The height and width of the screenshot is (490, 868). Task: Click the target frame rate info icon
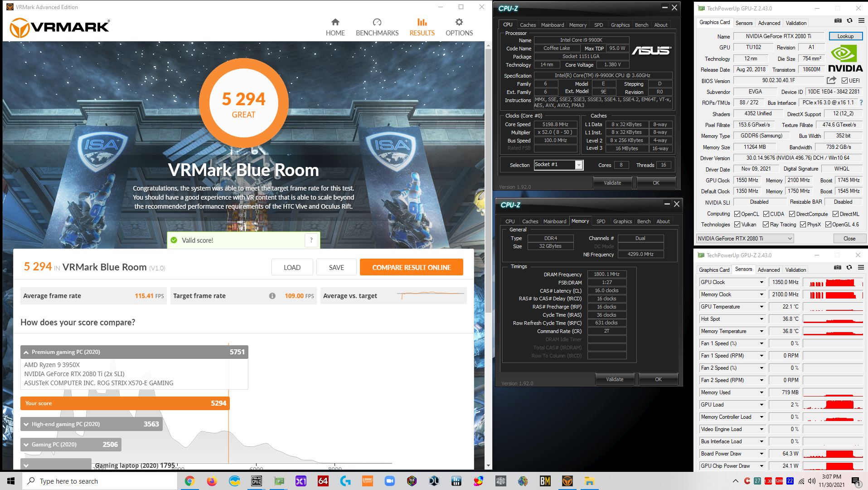(272, 296)
